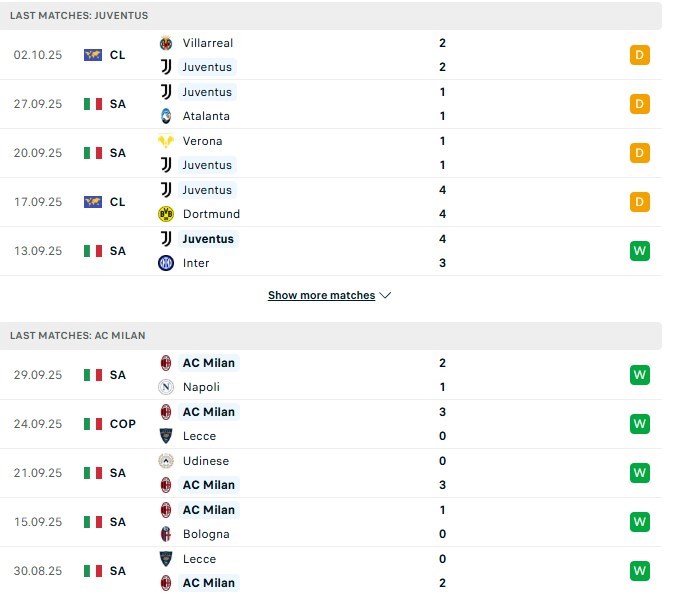
Task: Click the W badge for Juventus vs Inter
Action: tap(640, 251)
